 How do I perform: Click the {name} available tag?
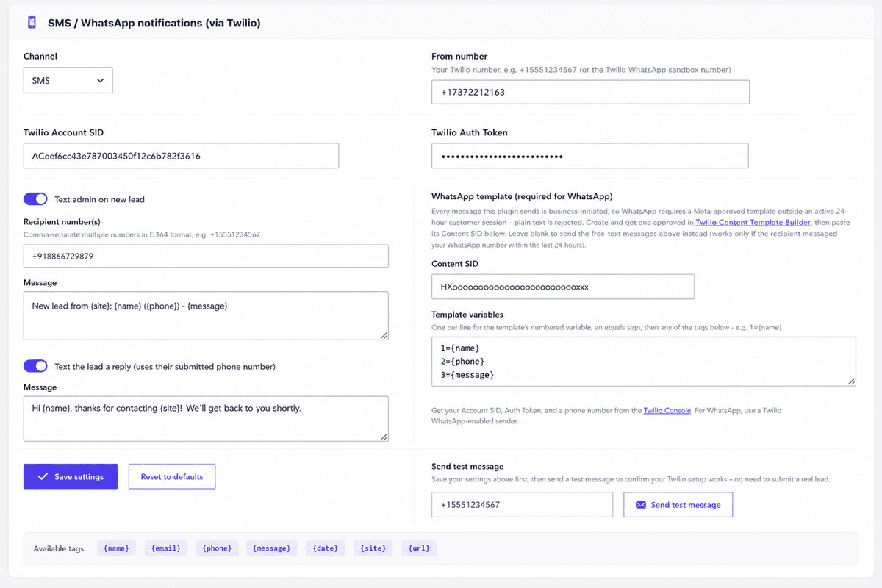116,548
